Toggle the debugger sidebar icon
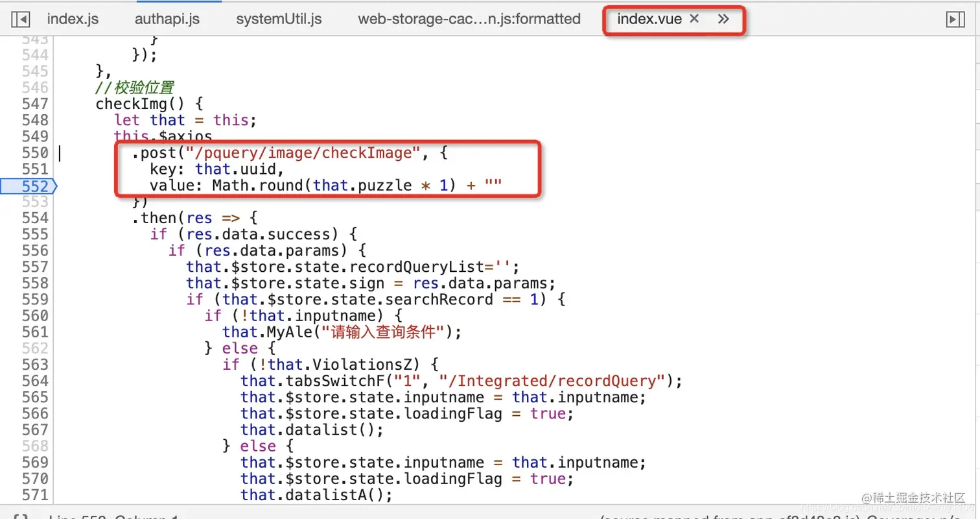This screenshot has width=980, height=519. pyautogui.click(x=955, y=19)
